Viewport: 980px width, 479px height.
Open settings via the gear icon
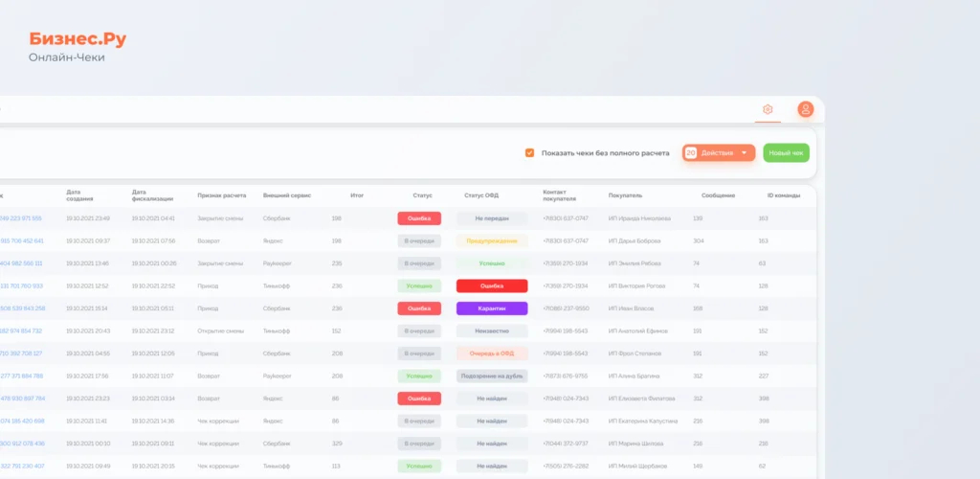click(x=768, y=109)
